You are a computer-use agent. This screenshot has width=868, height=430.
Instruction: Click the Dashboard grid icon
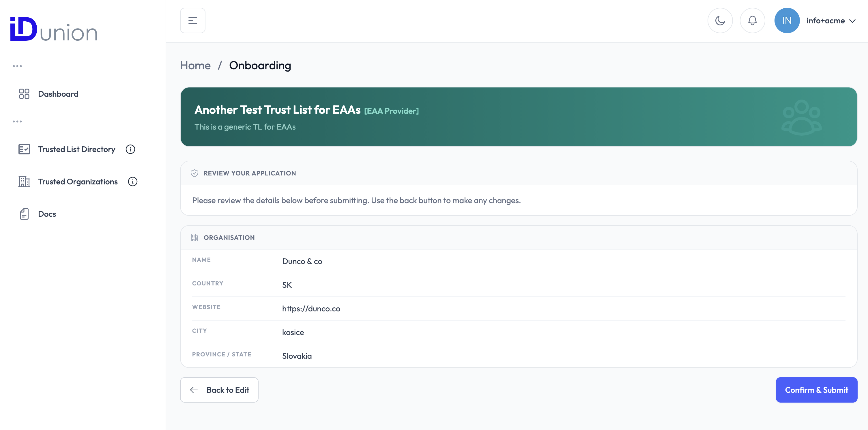tap(24, 94)
